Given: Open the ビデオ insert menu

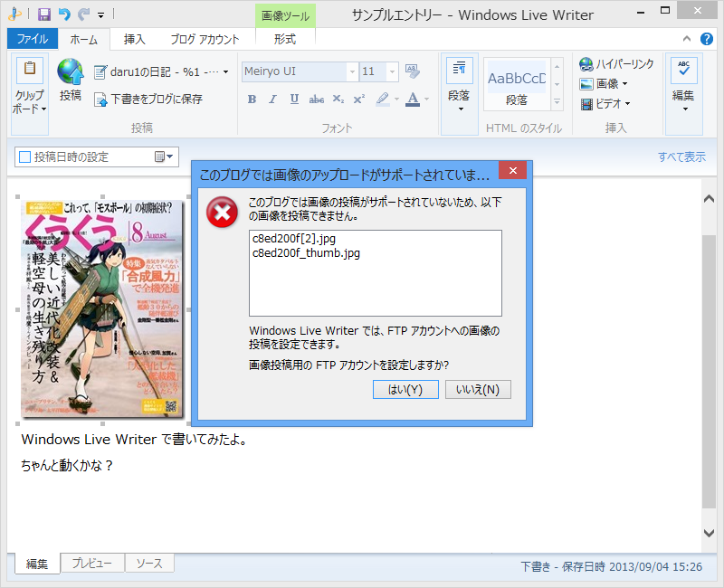Looking at the screenshot, I should point(605,103).
